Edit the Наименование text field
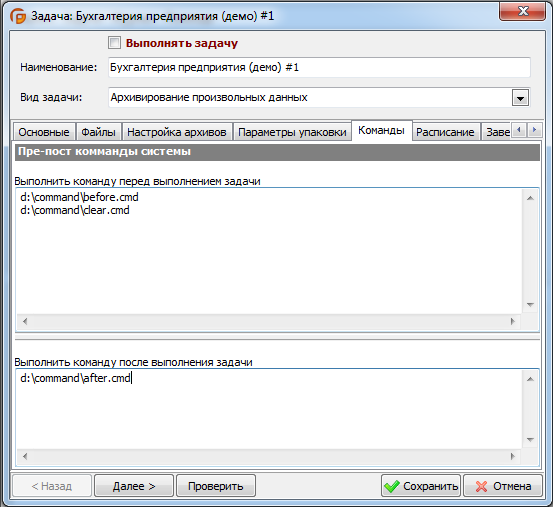This screenshot has width=553, height=507. (x=319, y=67)
